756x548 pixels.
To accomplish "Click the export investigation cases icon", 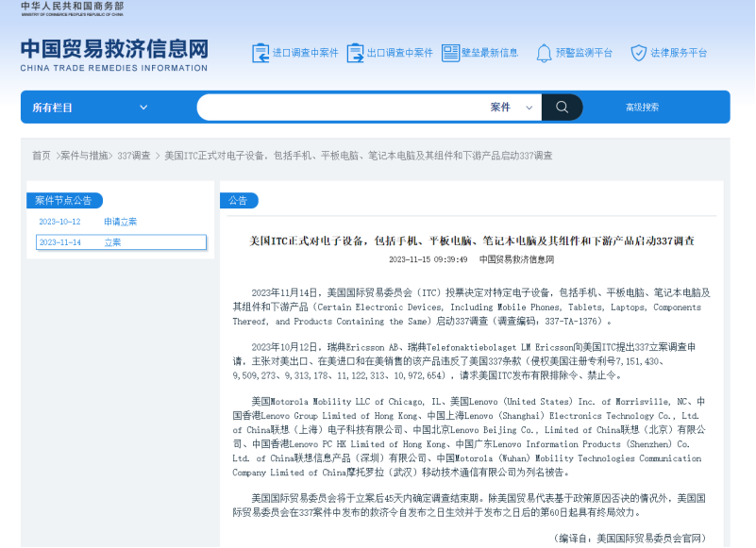I will click(355, 53).
